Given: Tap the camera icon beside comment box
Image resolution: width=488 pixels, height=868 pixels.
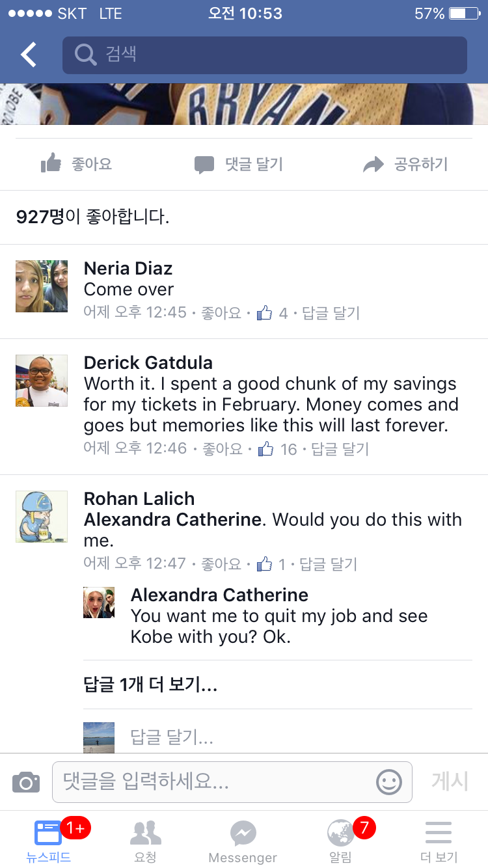Looking at the screenshot, I should [x=26, y=781].
